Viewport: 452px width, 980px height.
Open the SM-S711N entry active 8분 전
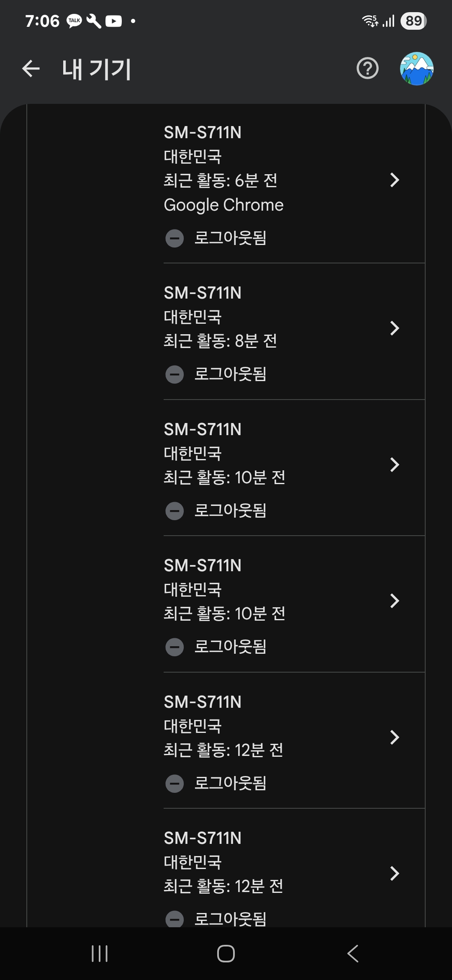click(x=203, y=293)
